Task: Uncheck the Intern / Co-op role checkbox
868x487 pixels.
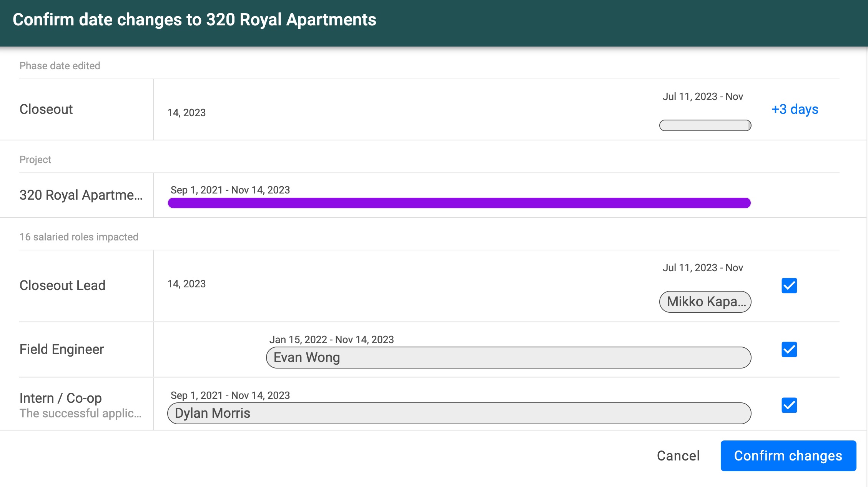Action: pos(789,405)
